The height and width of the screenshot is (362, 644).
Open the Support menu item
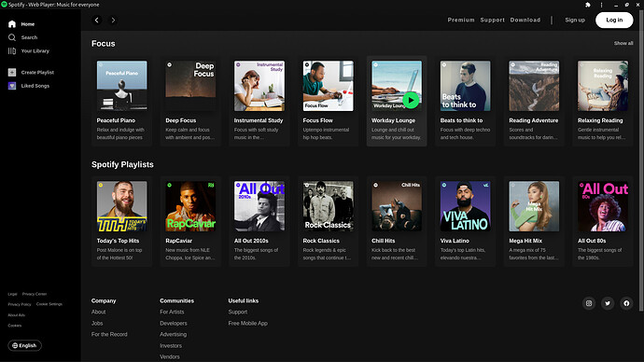(493, 20)
